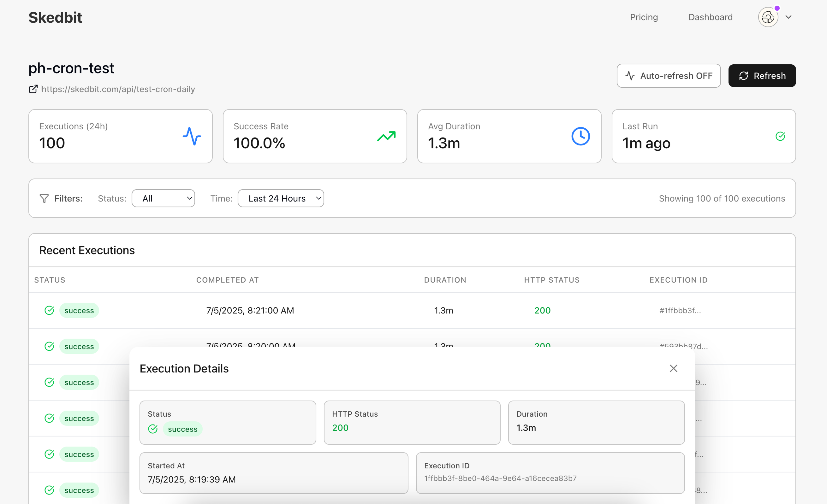
Task: Click the EXECUTION ID column header
Action: click(678, 280)
